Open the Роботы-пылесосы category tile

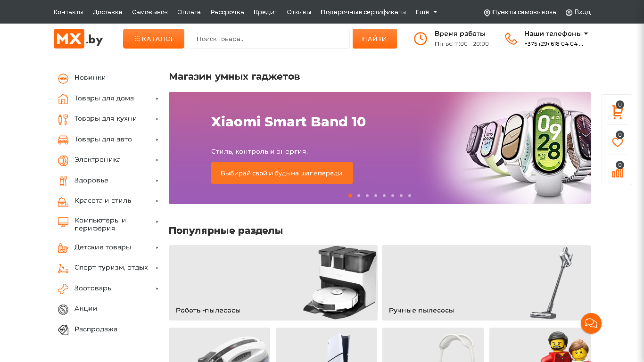pos(273,283)
